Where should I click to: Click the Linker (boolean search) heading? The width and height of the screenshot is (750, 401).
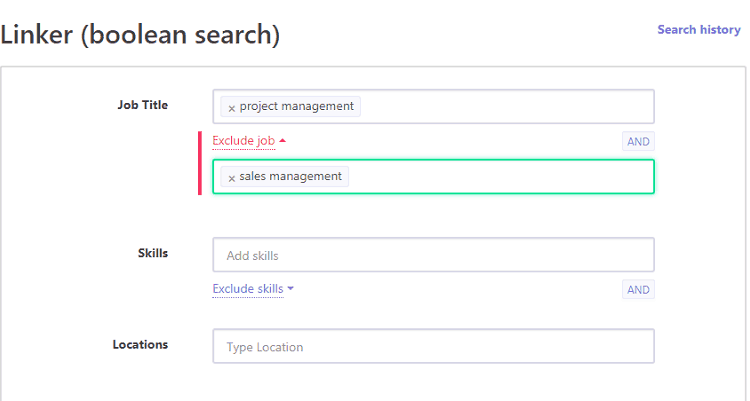140,35
